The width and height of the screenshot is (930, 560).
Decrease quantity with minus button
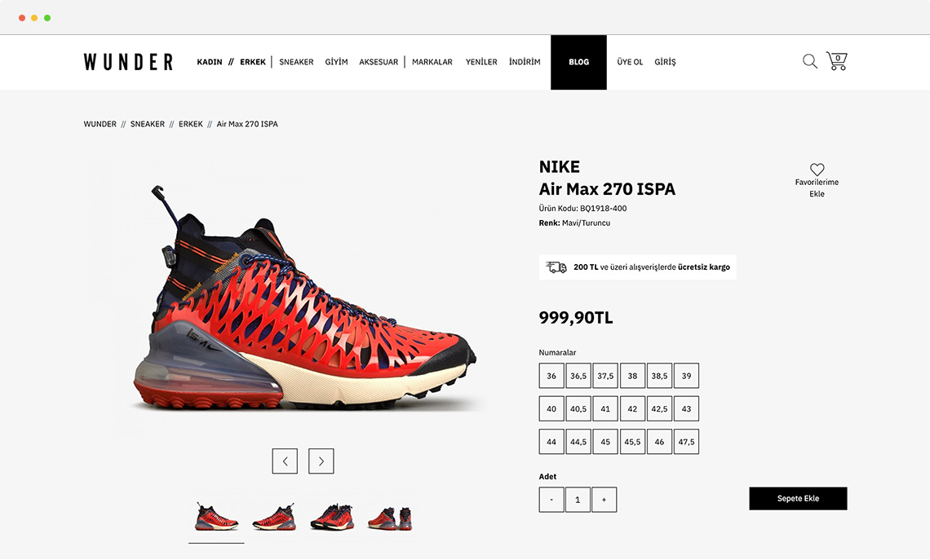tap(551, 500)
